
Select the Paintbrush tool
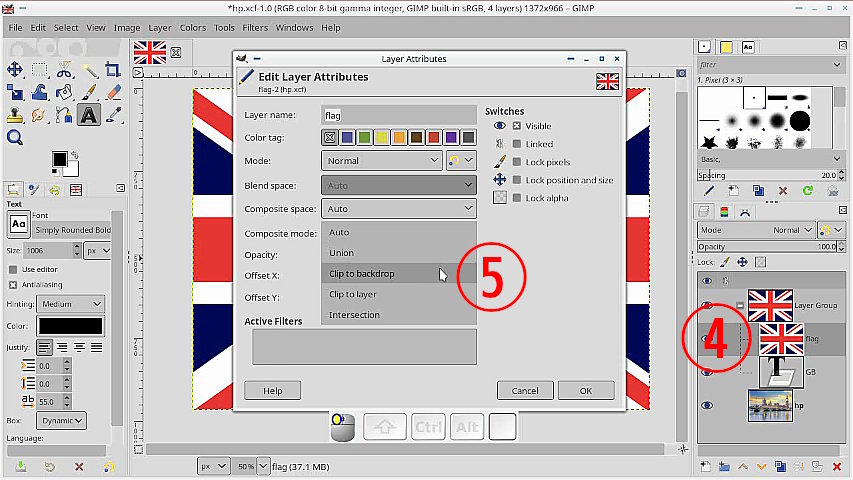pos(89,93)
